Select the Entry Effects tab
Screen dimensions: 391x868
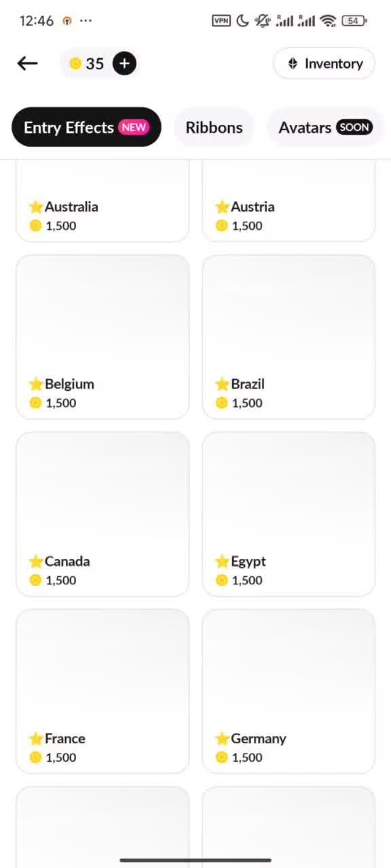(x=86, y=127)
